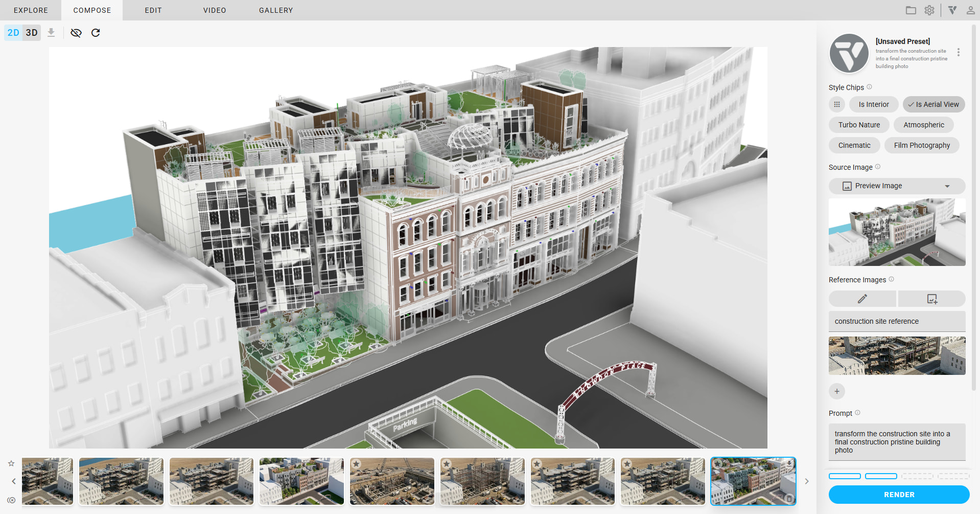Click the refresh preview icon

tap(96, 33)
